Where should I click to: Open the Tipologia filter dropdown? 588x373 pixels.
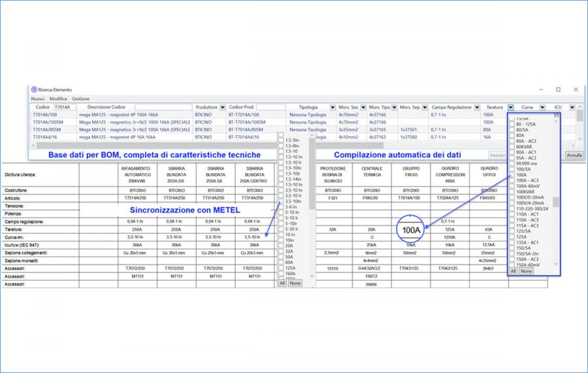[x=333, y=108]
